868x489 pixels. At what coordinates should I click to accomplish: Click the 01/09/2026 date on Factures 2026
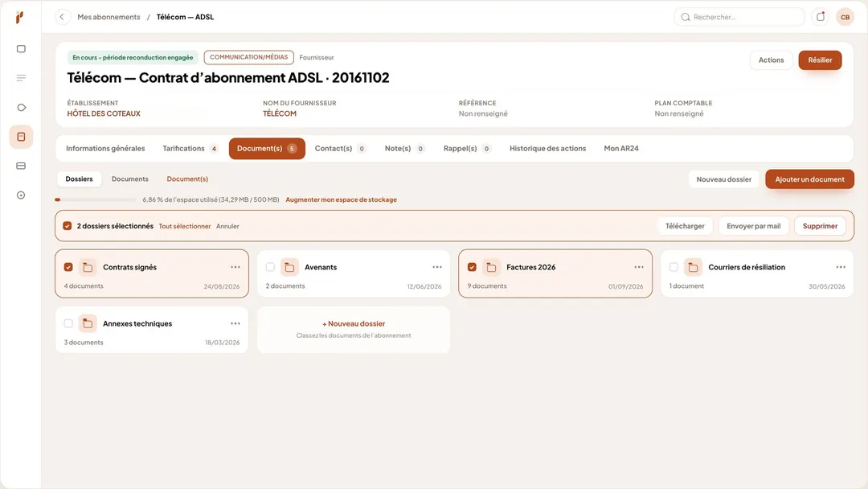[x=625, y=287]
